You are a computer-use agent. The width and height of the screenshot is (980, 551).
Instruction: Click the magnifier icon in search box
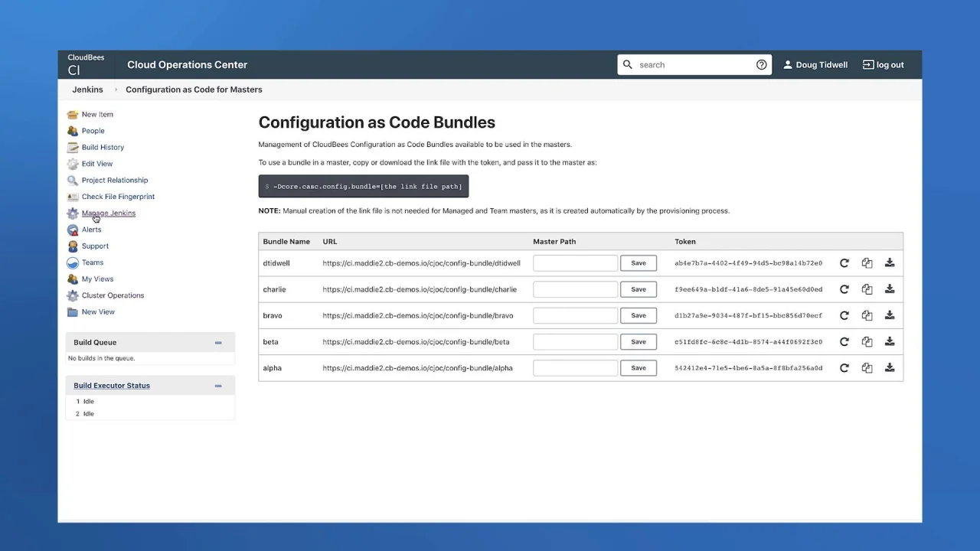pyautogui.click(x=628, y=65)
